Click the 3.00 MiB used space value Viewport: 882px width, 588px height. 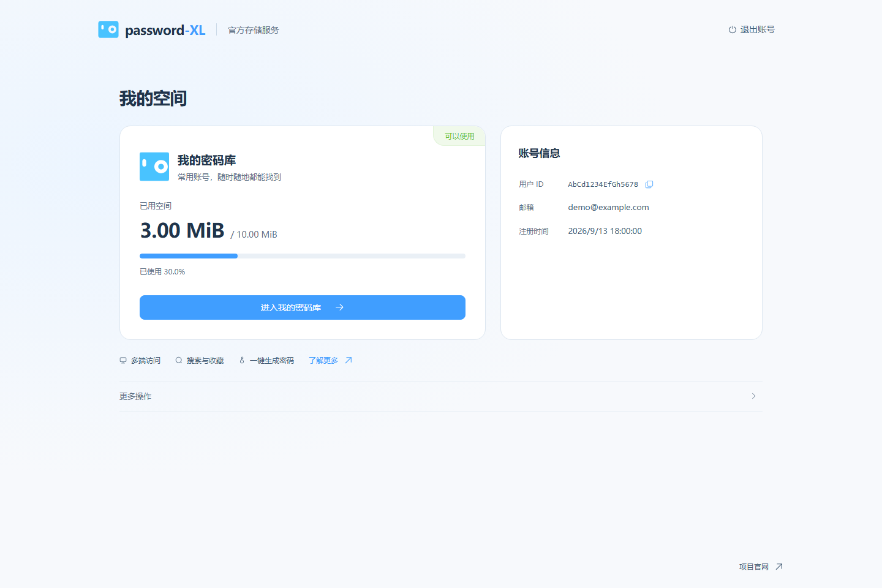coord(183,230)
